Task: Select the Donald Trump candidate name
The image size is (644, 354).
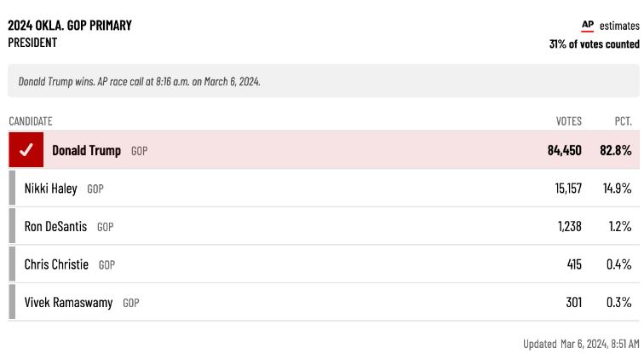Action: (86, 150)
